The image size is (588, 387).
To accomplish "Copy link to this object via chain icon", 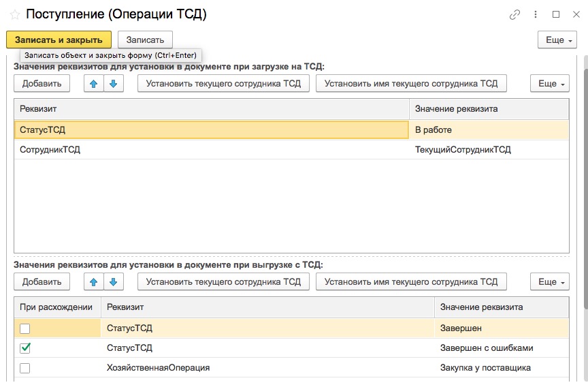I will point(514,14).
